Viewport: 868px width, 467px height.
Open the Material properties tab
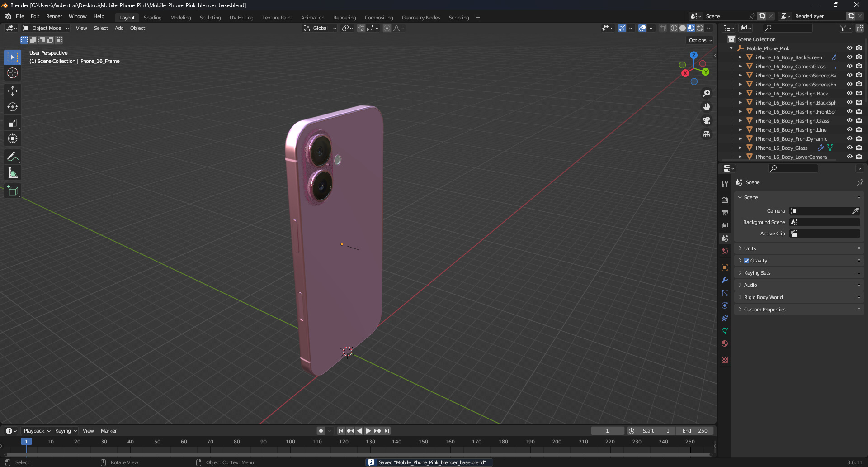click(x=725, y=343)
